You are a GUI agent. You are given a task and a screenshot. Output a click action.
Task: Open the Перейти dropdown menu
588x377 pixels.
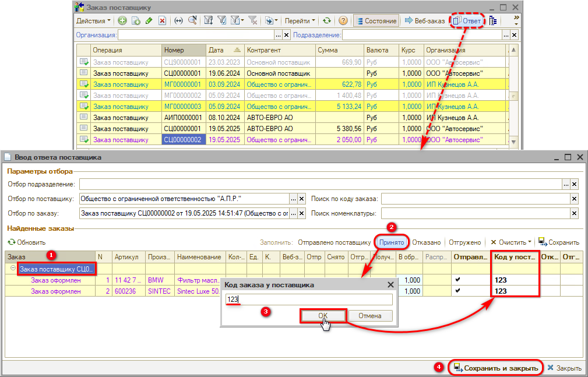(x=300, y=21)
